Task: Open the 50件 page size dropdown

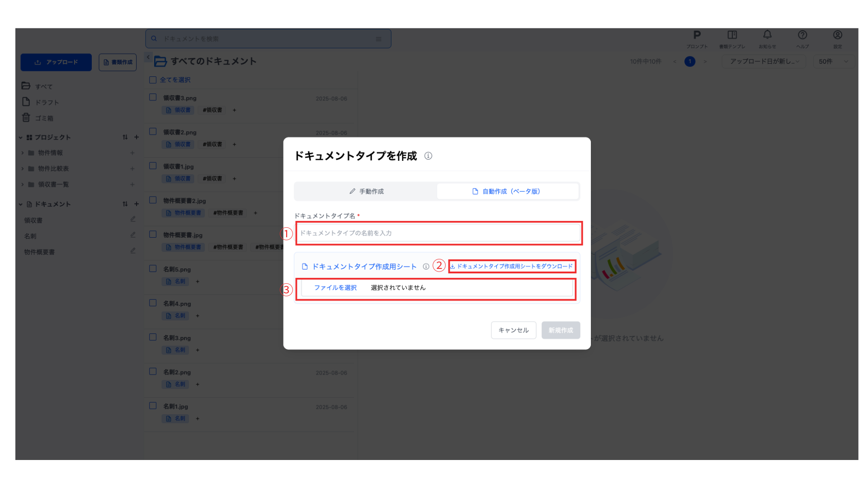Action: (x=833, y=61)
